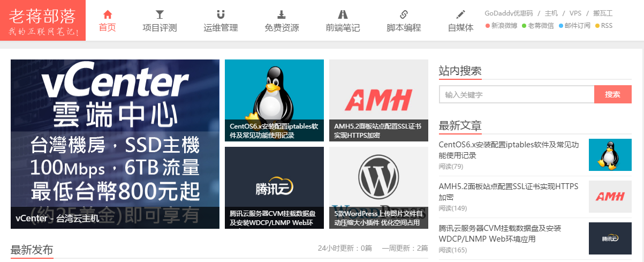Viewport: 644px width, 262px height.
Task: Click the AMH thumbnail in 最新文章
Action: pos(610,197)
